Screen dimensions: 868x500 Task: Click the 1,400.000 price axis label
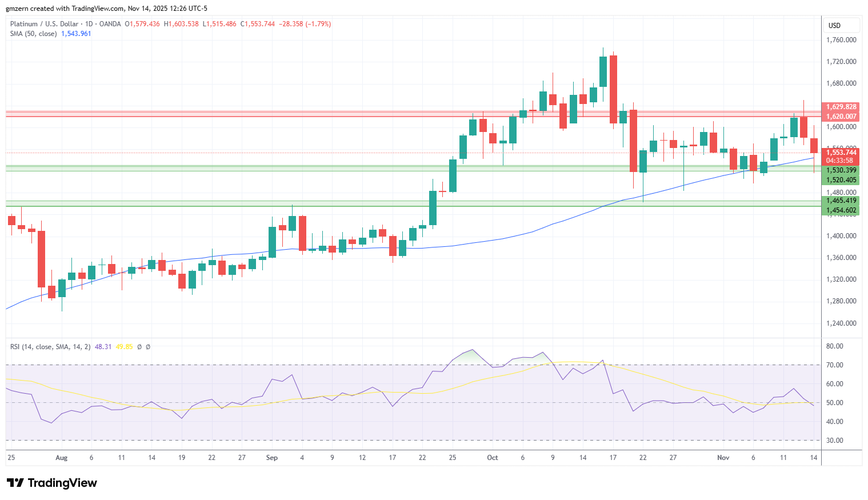pyautogui.click(x=841, y=236)
